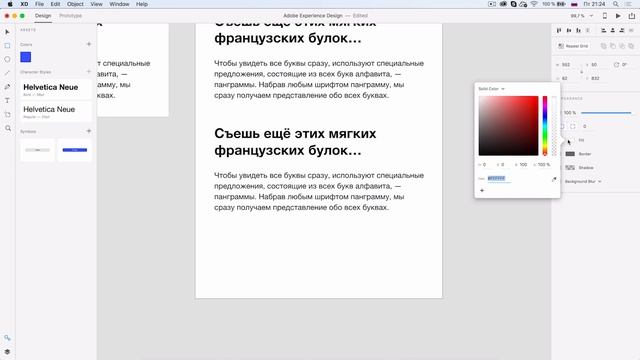Select the Zoom magnifier tool
640x360 pixels.
click(x=7, y=128)
